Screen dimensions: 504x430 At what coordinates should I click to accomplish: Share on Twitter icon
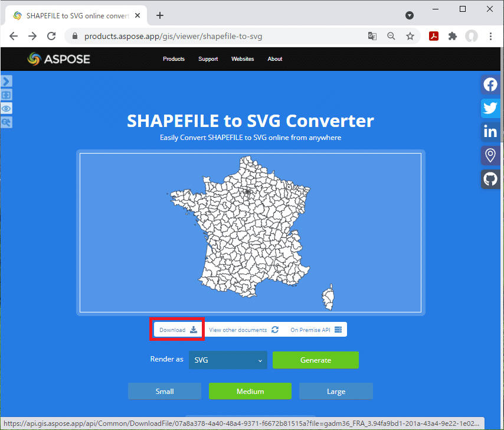490,108
